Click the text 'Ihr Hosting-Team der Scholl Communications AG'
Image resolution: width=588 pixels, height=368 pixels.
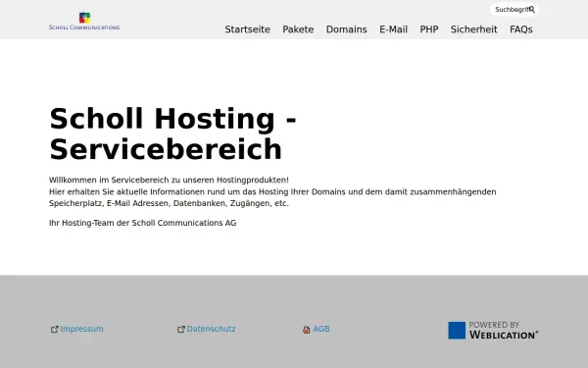[142, 223]
